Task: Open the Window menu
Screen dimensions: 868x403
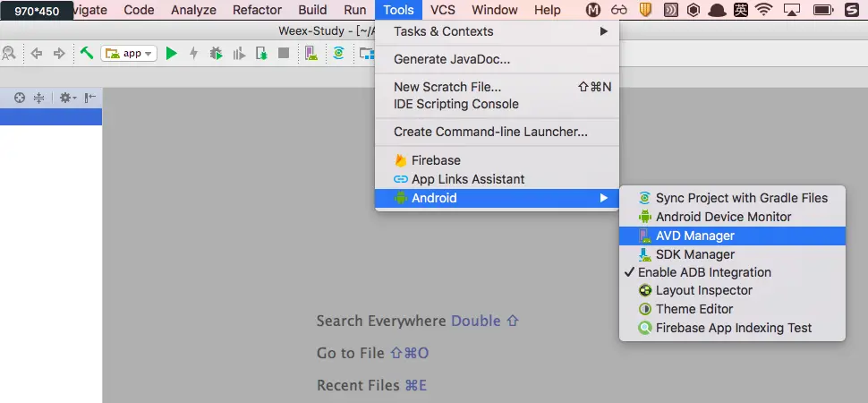Action: 495,10
